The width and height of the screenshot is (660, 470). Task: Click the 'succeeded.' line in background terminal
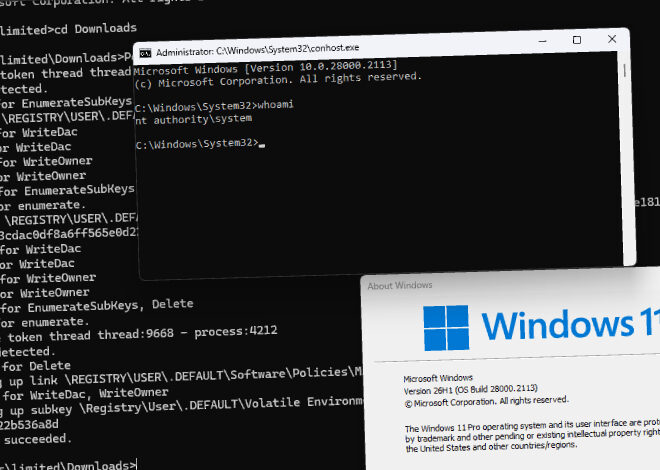click(x=38, y=439)
